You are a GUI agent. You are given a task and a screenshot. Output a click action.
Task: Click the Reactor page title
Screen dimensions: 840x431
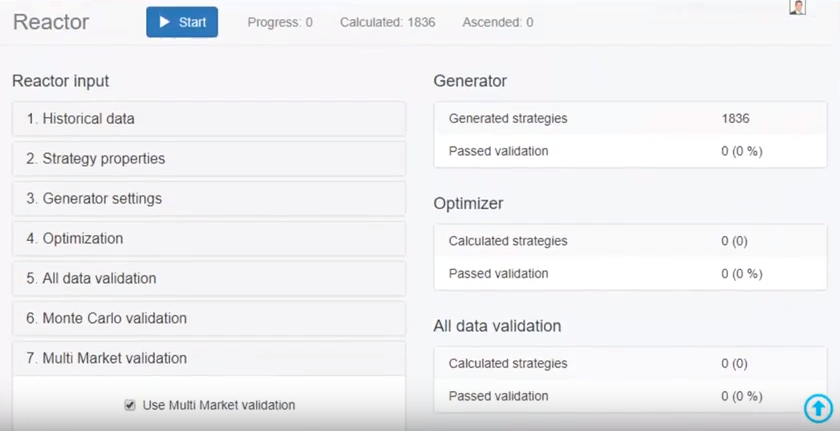pyautogui.click(x=51, y=22)
